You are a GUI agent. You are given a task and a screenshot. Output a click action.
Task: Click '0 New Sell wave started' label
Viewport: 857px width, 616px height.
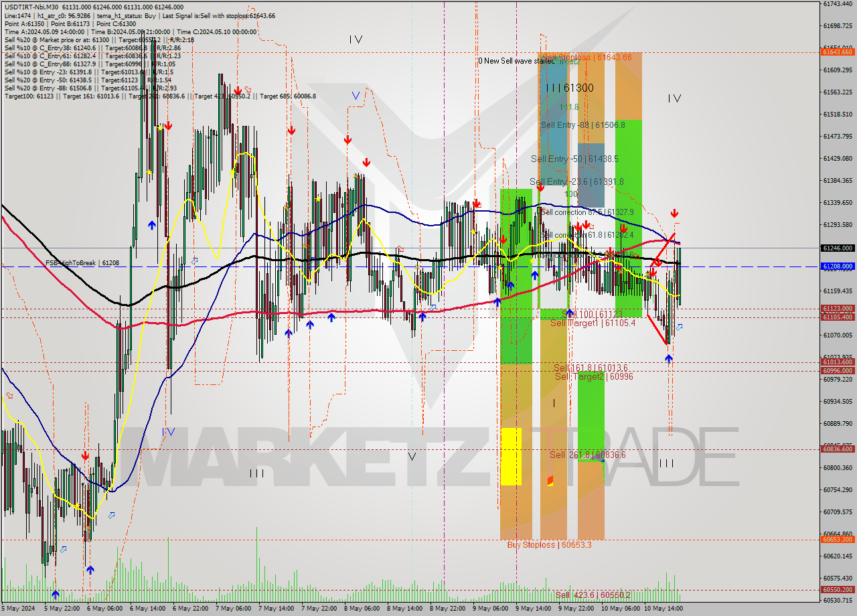(516, 61)
